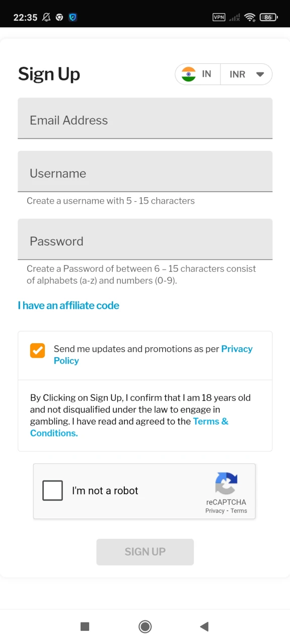Tap the blue shield status icon
The image size is (290, 644).
[x=72, y=17]
